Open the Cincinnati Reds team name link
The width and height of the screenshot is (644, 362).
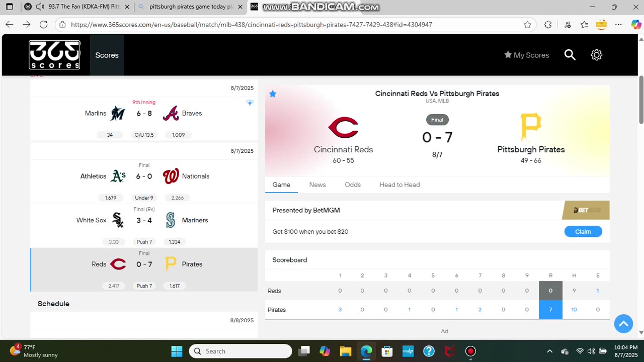pyautogui.click(x=343, y=149)
